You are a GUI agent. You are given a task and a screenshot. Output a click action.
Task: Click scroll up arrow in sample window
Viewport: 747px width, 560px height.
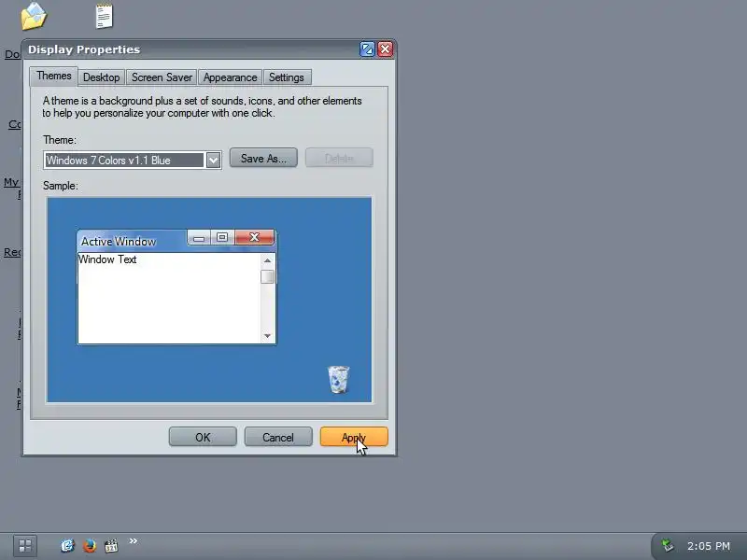click(267, 260)
